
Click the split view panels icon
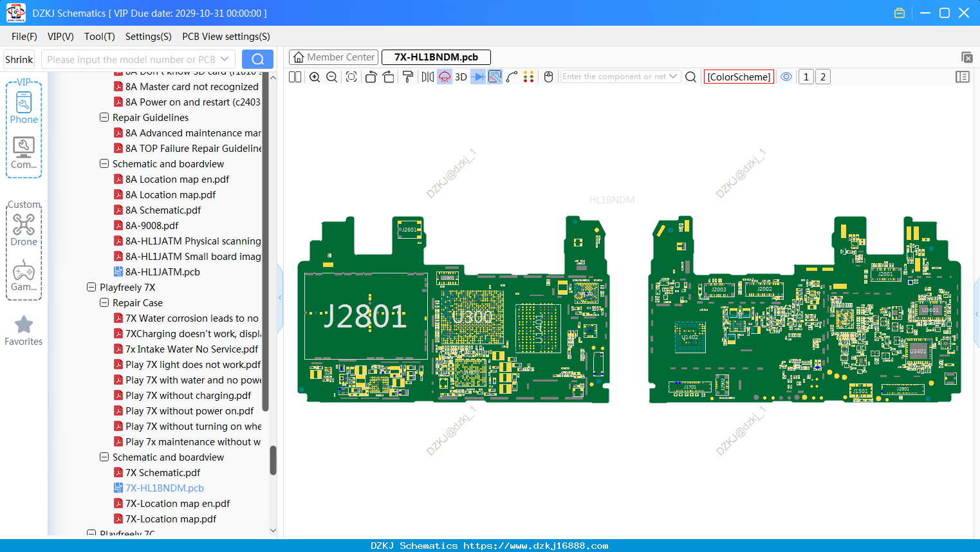(295, 77)
